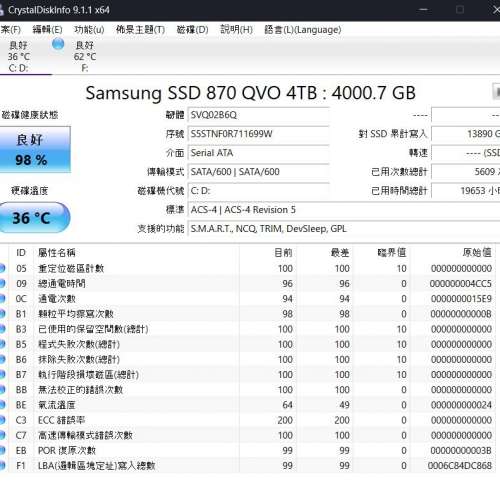
Task: Select the F: disk at 62 °C
Action: click(x=85, y=57)
